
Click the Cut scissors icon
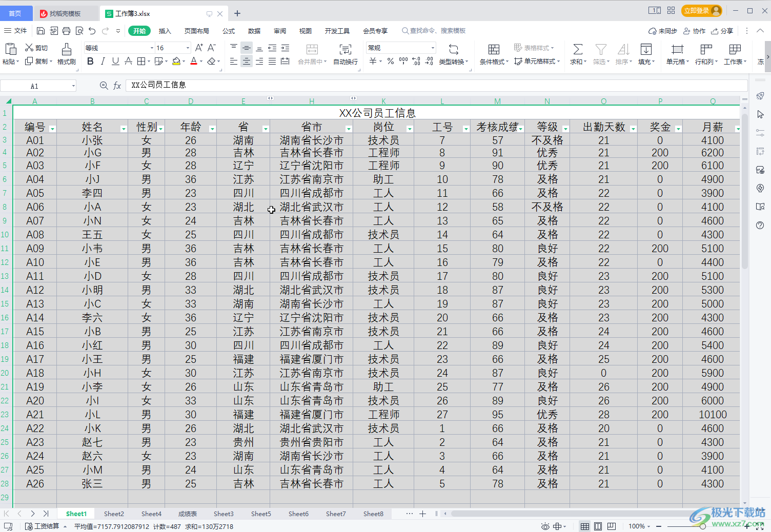(x=29, y=48)
